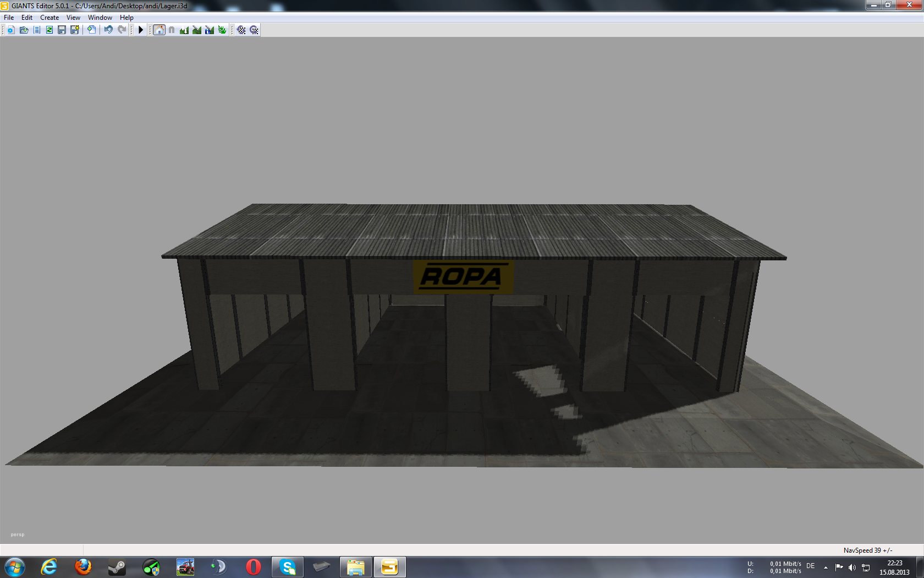The width and height of the screenshot is (924, 578).
Task: Open the File menu
Action: [x=9, y=18]
